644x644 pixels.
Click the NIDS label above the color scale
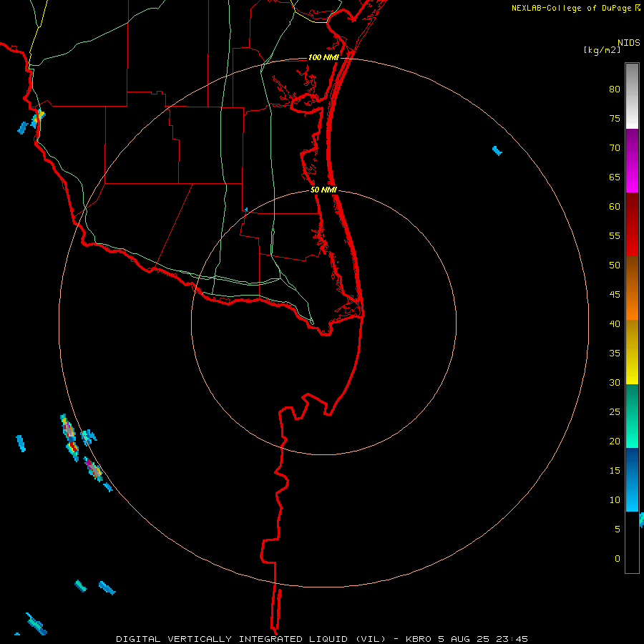click(x=628, y=42)
